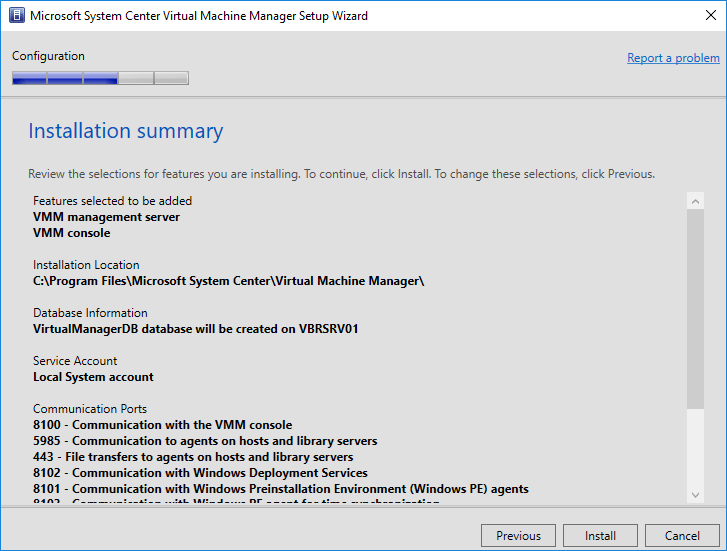Click the Setup Wizard title bar icon
727x551 pixels.
click(x=17, y=15)
